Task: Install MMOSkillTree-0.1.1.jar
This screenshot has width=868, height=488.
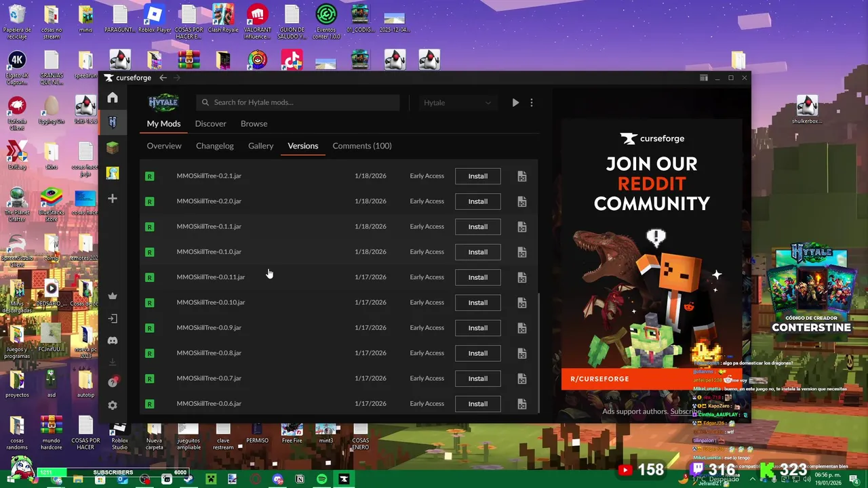Action: click(478, 227)
